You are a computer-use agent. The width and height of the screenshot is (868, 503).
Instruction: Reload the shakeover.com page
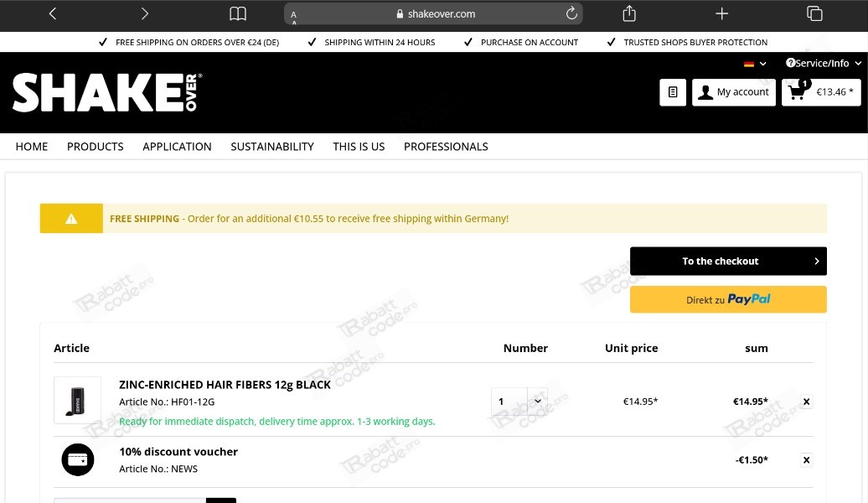click(x=571, y=13)
